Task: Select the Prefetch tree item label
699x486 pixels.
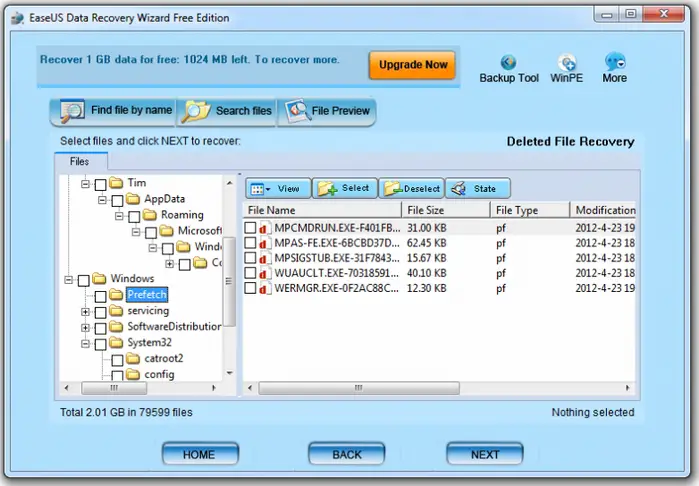Action: (x=147, y=295)
